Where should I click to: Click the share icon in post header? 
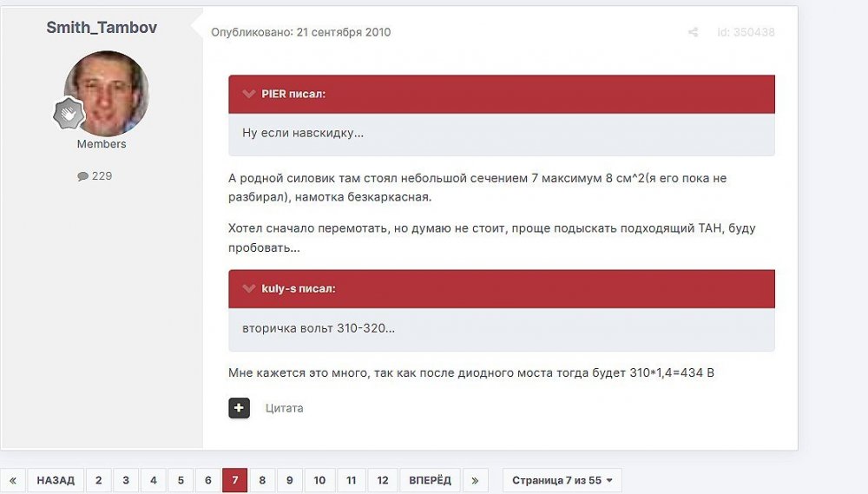point(693,32)
